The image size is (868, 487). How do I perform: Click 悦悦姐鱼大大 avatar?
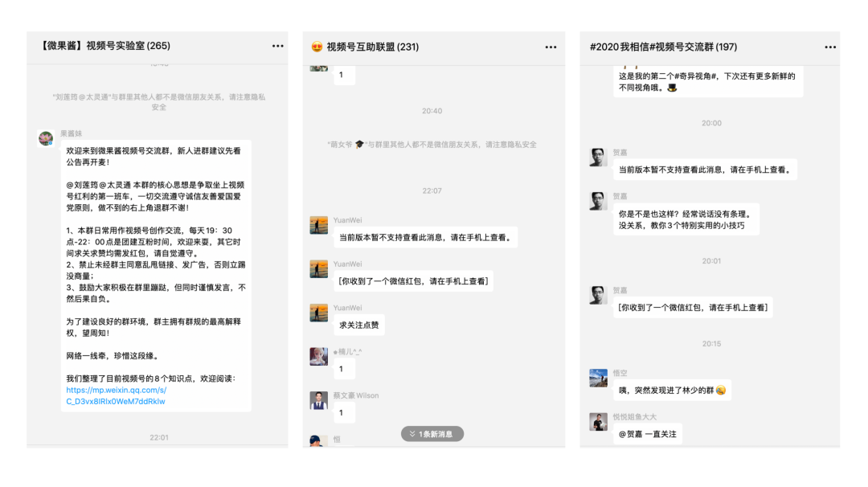pos(599,422)
